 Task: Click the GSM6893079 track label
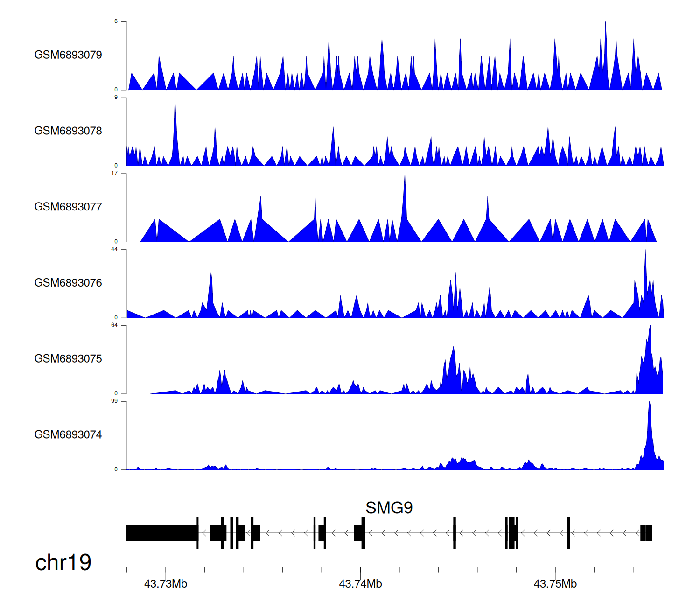(x=68, y=55)
